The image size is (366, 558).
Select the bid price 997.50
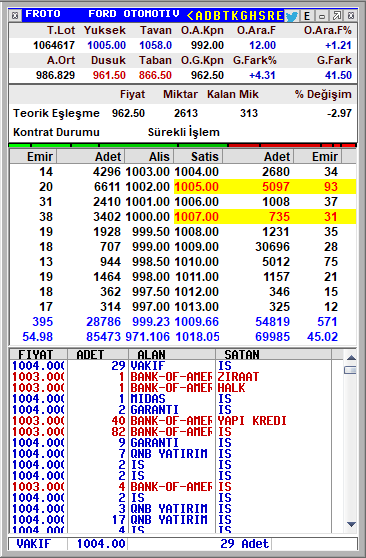pyautogui.click(x=151, y=291)
